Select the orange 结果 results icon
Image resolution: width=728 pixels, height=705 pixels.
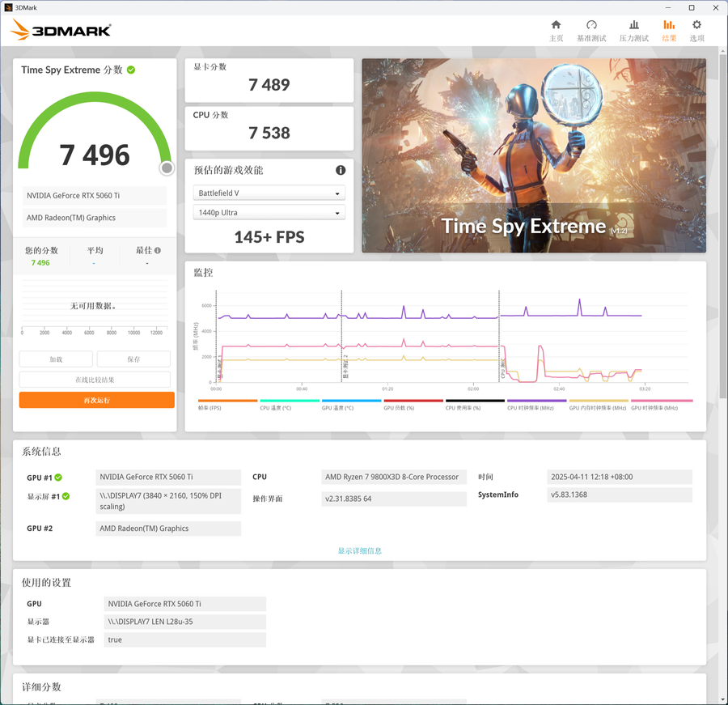tap(669, 25)
